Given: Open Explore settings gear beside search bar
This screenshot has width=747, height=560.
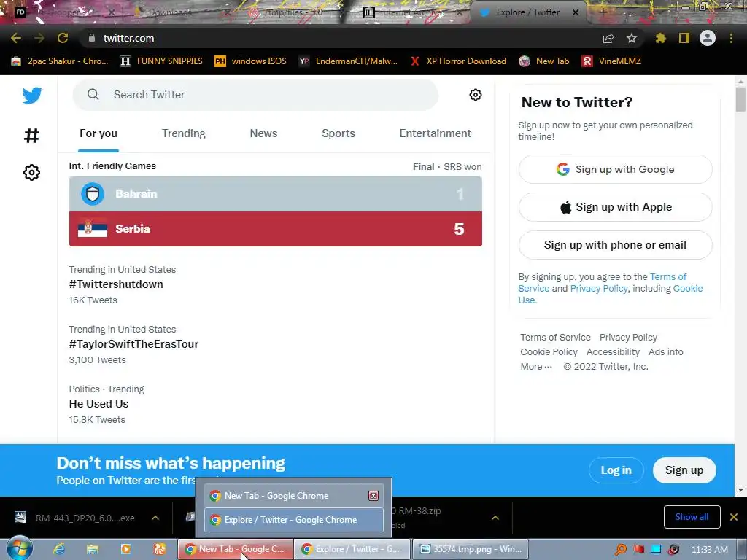Looking at the screenshot, I should pyautogui.click(x=475, y=95).
